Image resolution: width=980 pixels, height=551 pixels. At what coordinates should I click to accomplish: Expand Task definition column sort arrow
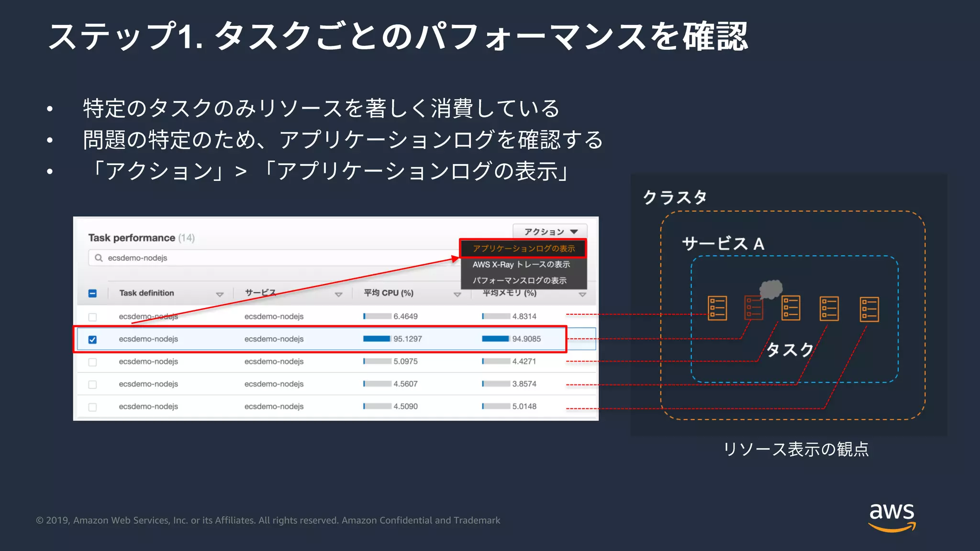pos(220,294)
